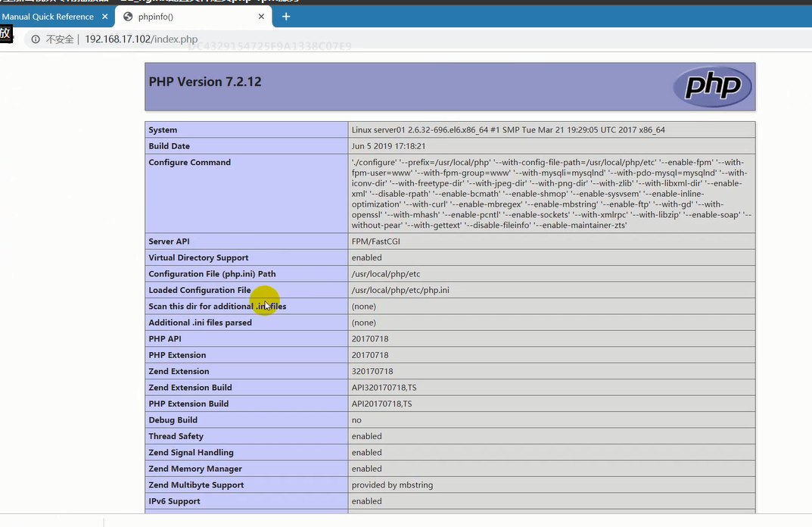The width and height of the screenshot is (812, 527).
Task: Select the Thread Safety label
Action: [176, 436]
